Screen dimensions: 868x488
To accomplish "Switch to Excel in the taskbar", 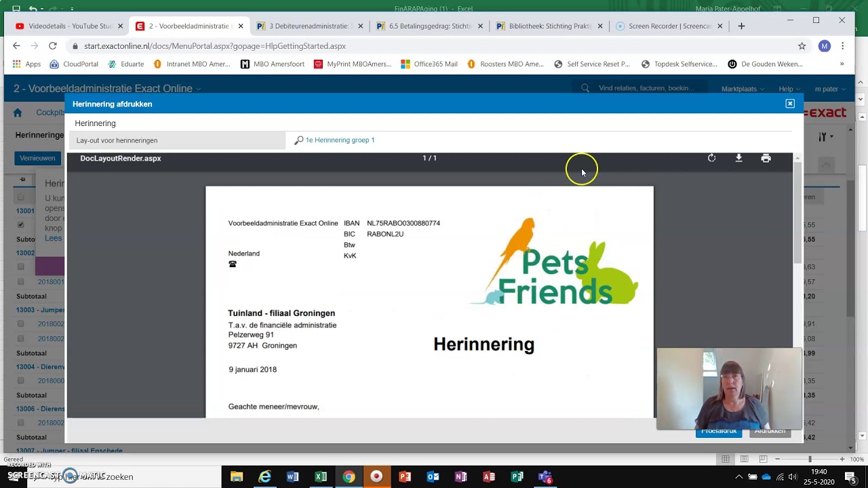I will tap(321, 476).
